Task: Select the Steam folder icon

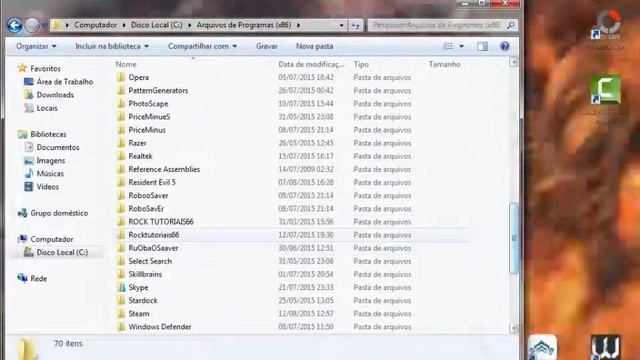Action: (x=121, y=313)
